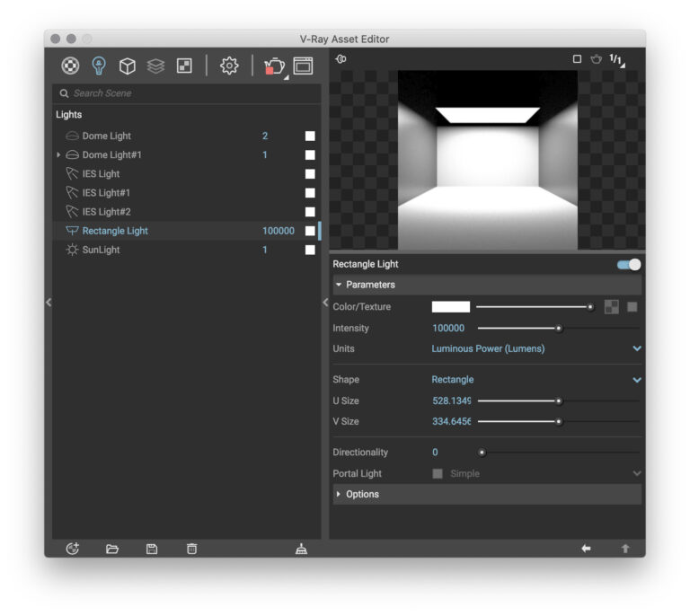This screenshot has height=616, width=690.
Task: Open the Units dropdown
Action: point(535,348)
